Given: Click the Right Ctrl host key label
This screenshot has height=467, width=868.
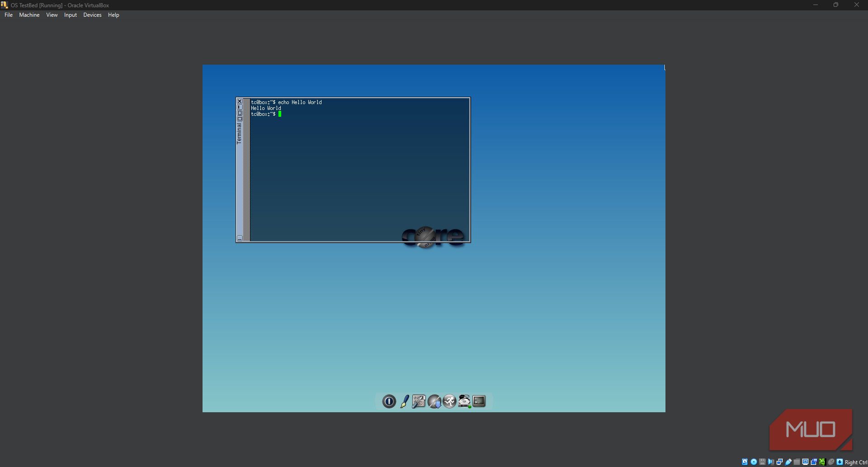Looking at the screenshot, I should [x=856, y=462].
